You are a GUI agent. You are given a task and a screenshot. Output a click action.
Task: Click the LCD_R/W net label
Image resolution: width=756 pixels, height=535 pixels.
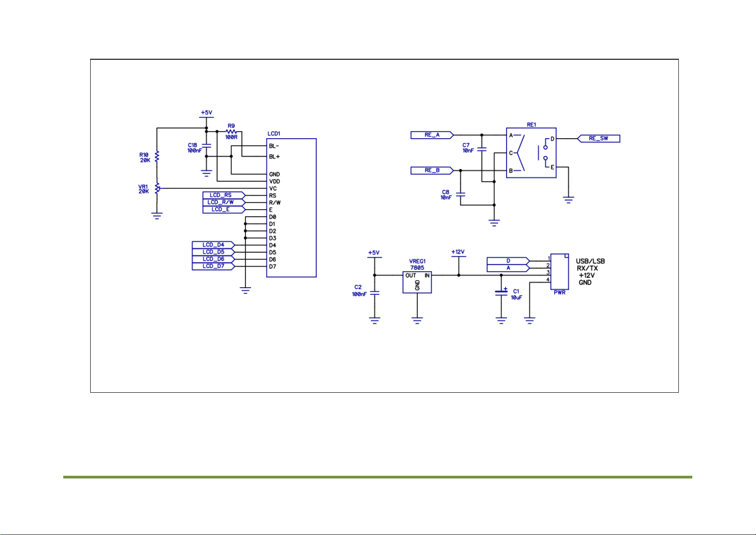pyautogui.click(x=224, y=202)
